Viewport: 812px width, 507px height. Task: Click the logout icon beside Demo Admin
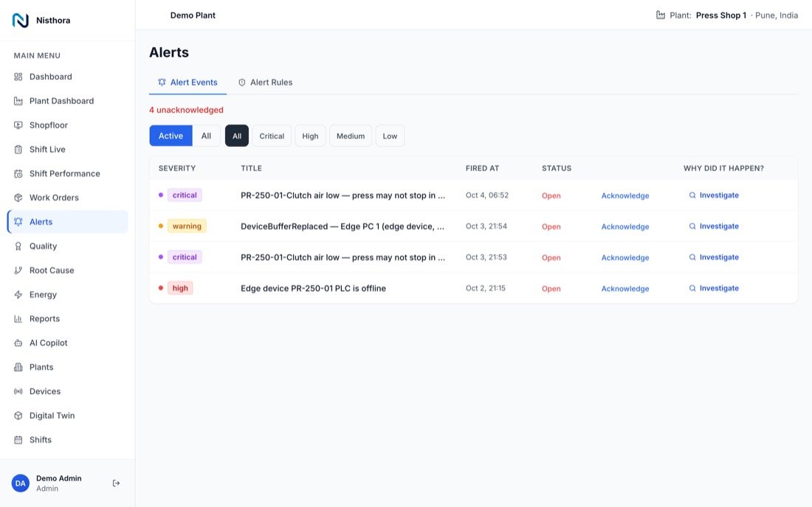click(116, 483)
